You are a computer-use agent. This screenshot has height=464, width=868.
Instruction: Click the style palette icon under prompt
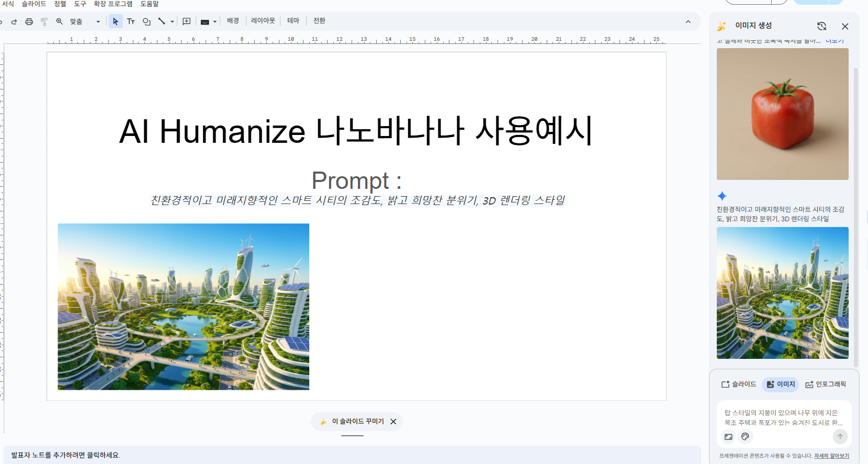tap(745, 437)
